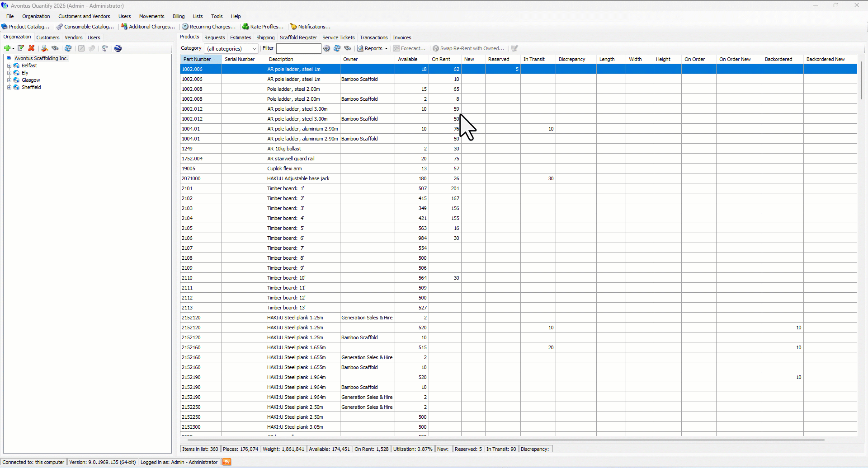Image resolution: width=868 pixels, height=468 pixels.
Task: Click the grayed pencil note icon
Action: click(x=81, y=48)
